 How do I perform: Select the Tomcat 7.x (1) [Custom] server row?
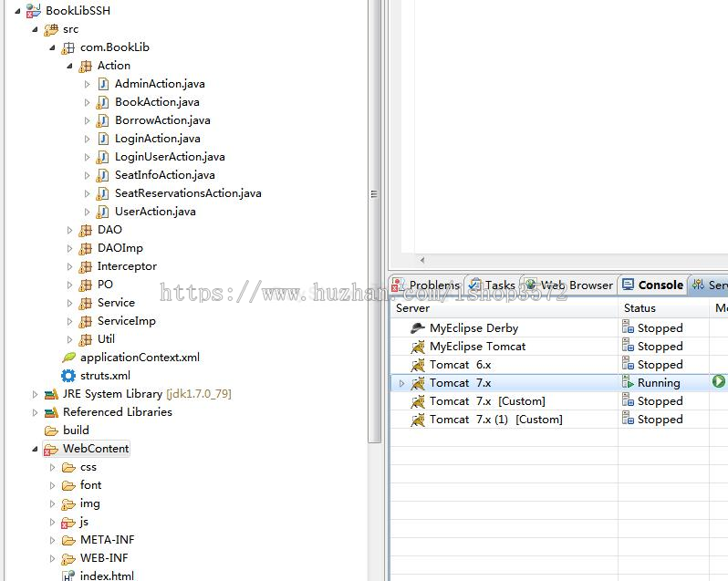559,420
